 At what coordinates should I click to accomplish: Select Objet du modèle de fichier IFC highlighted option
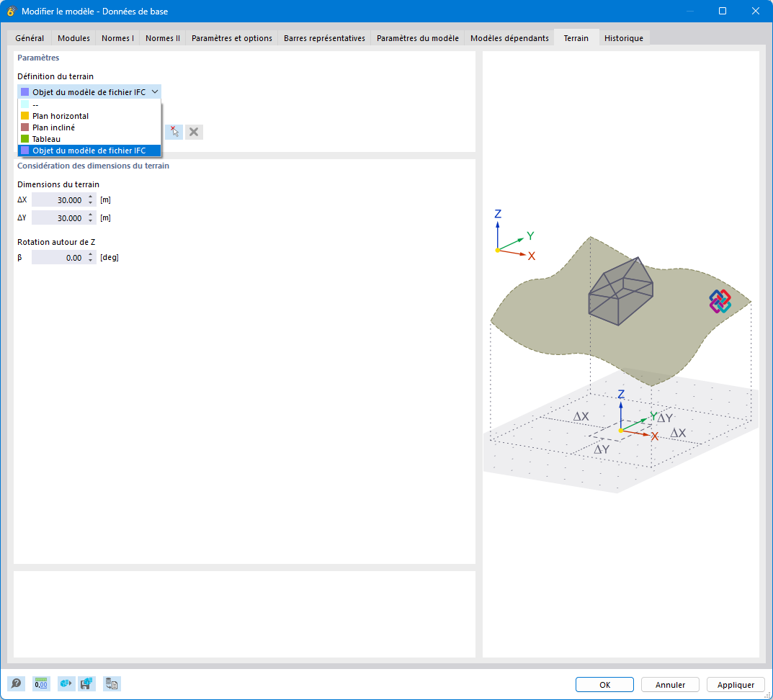(x=89, y=151)
